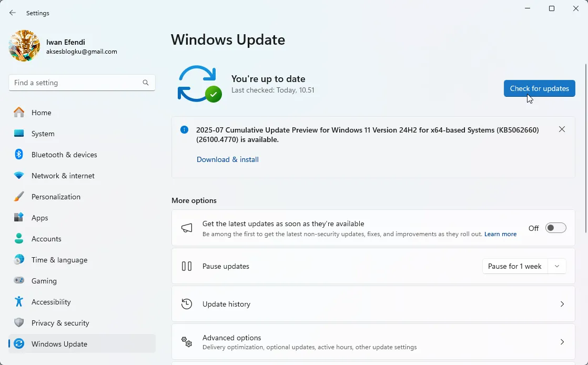Select Time & language settings
Viewport: 588px width, 365px height.
coord(59,260)
